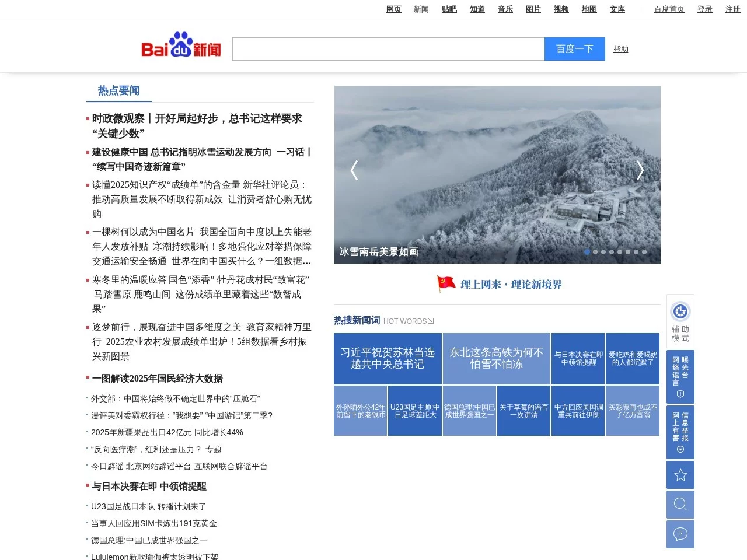The height and width of the screenshot is (560, 747).
Task: Open the 帮助 help link
Action: coord(620,49)
